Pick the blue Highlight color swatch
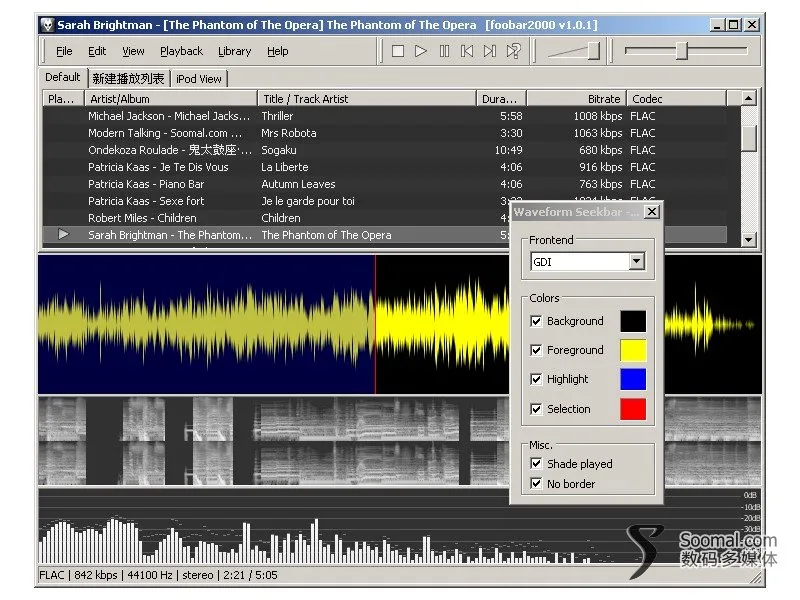Screen dimensions: 800x600 (x=633, y=380)
